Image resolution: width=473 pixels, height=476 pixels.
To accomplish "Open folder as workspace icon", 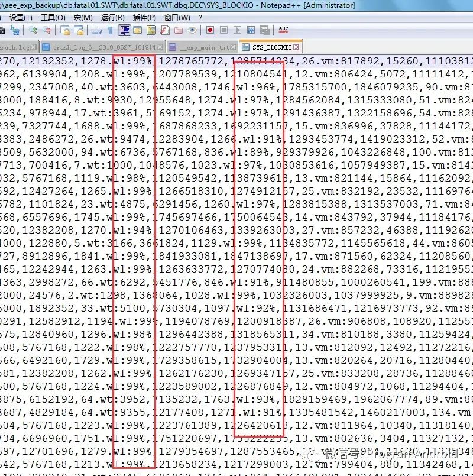I will coord(179,30).
